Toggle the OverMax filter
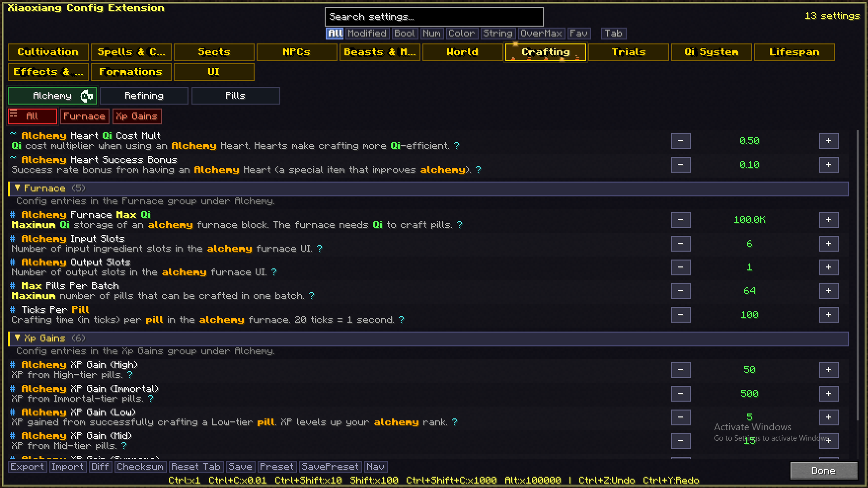Screen dimensions: 868x488 (541, 34)
